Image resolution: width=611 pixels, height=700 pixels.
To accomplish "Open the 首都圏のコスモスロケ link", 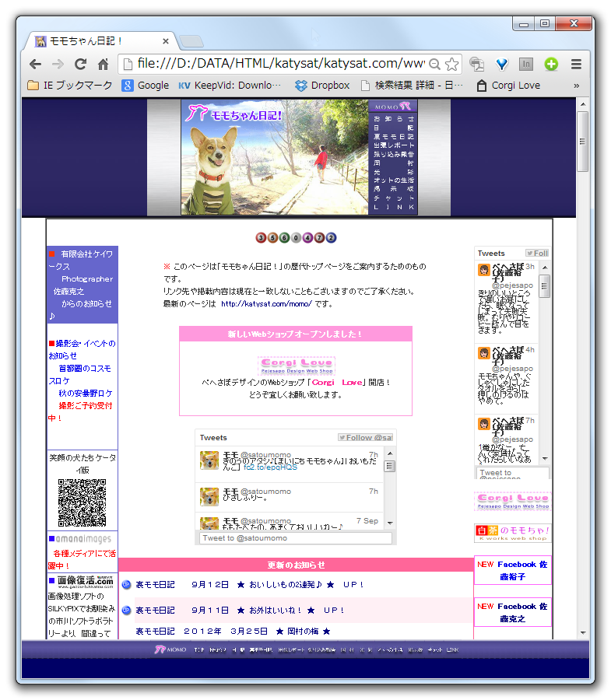I will [x=80, y=375].
